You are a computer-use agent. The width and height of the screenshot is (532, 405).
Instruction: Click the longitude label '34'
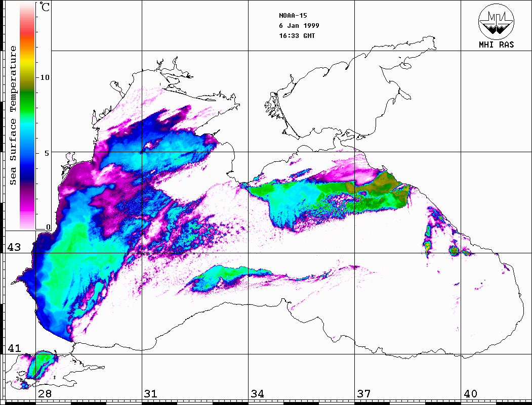click(x=257, y=393)
